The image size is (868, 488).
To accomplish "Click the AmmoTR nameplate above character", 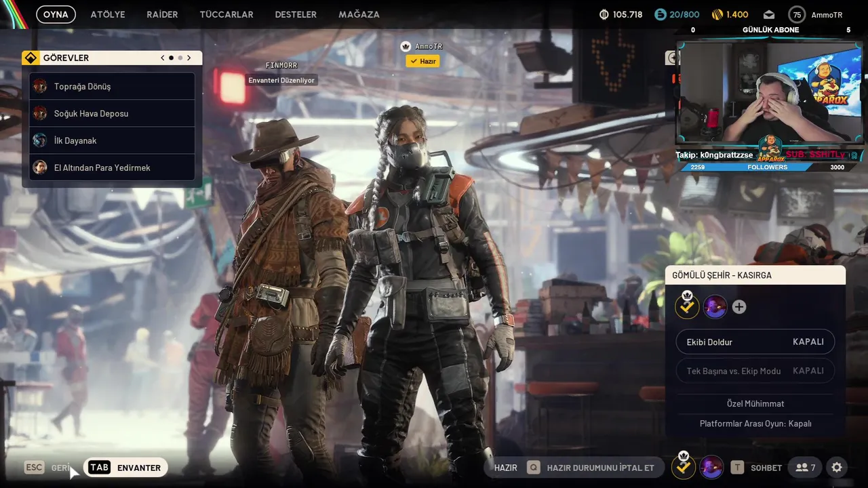I will coord(429,46).
